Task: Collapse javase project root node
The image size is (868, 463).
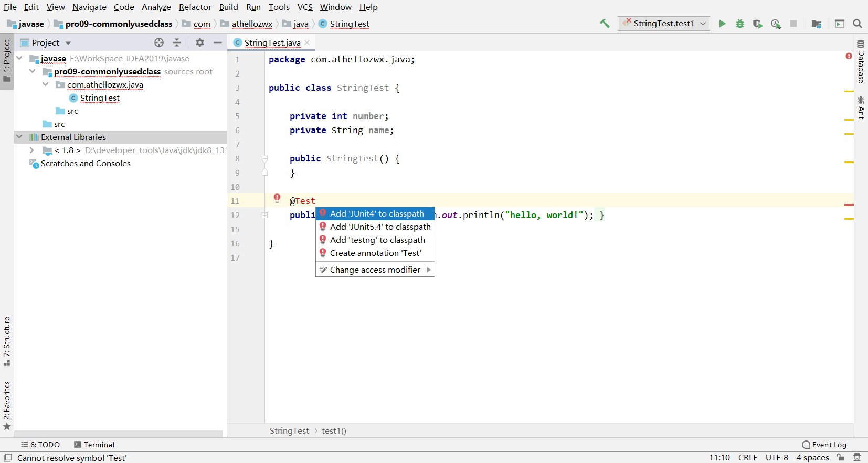Action: [x=19, y=58]
